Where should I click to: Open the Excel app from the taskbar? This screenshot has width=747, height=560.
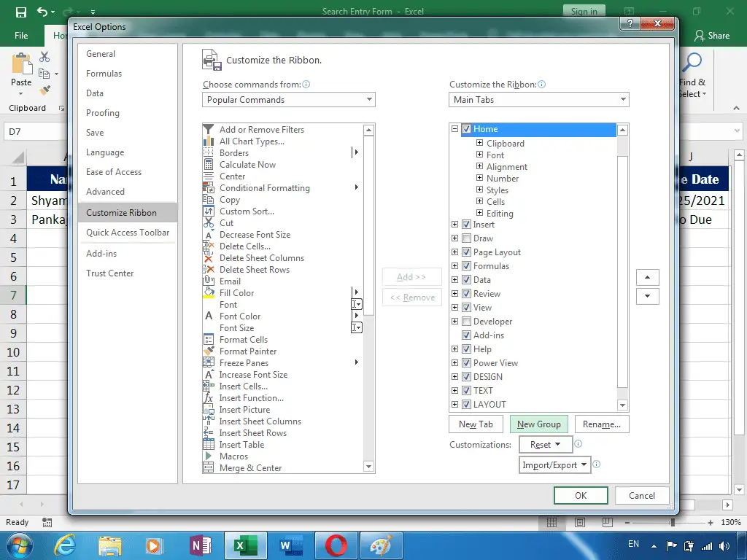244,545
